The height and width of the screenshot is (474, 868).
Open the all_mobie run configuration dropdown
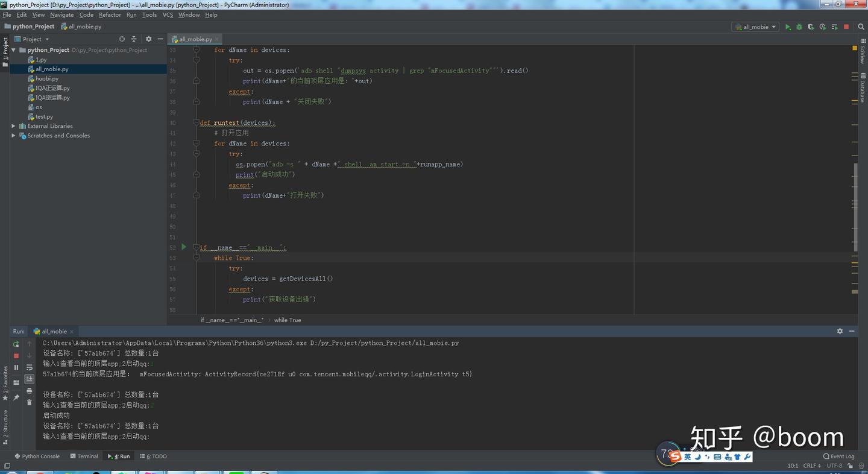pos(755,27)
